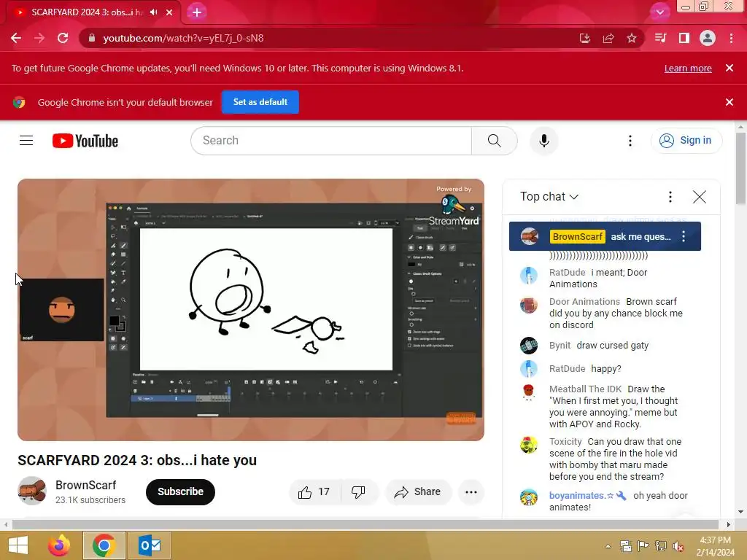Open Outlook from the taskbar

150,545
